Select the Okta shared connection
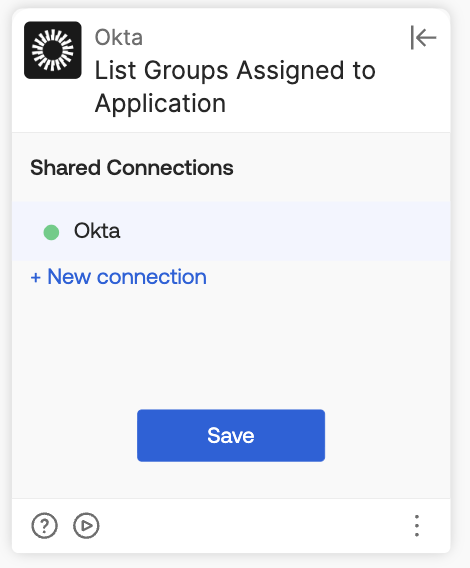 point(231,231)
